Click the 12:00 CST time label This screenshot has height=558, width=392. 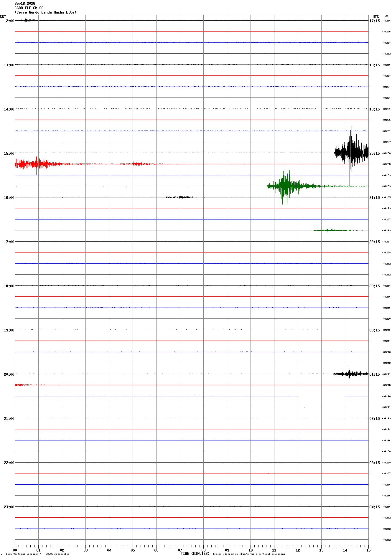[9, 21]
